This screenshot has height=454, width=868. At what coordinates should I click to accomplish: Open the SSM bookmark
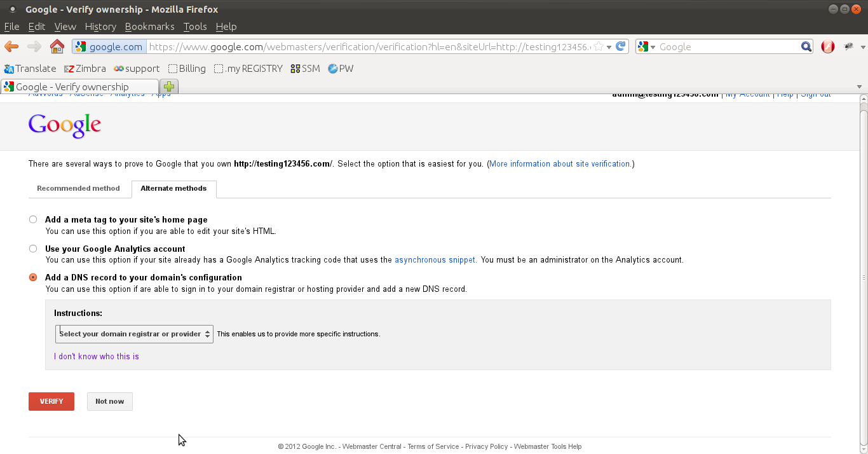point(305,69)
